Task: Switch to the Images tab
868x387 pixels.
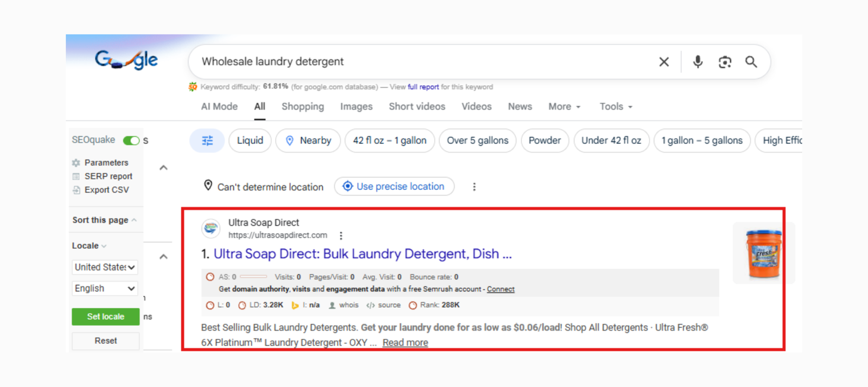Action: click(356, 107)
